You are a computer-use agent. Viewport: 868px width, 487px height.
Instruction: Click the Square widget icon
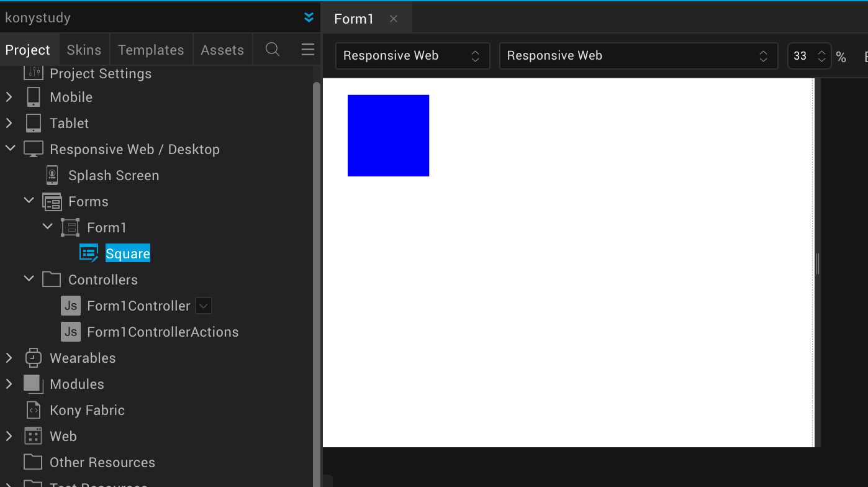point(89,253)
